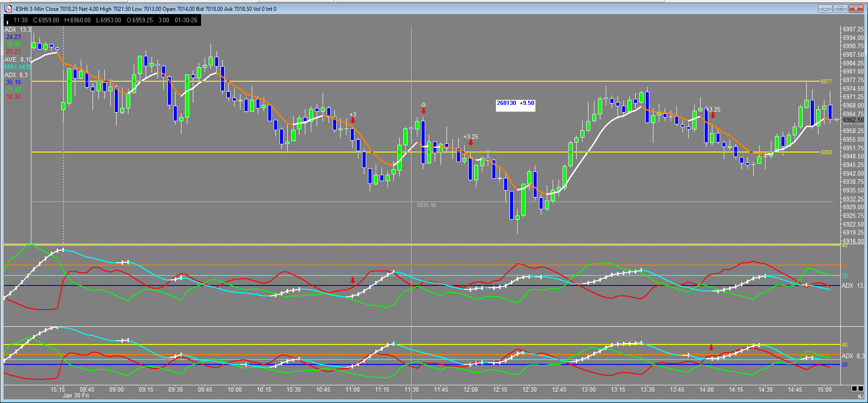
Task: Click the current price arrow pointer at 6962.50
Action: (x=837, y=120)
